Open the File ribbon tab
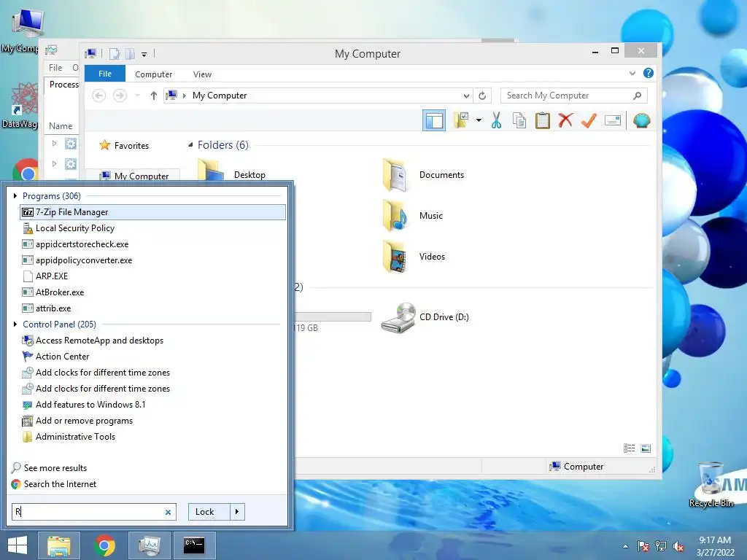The height and width of the screenshot is (560, 747). click(x=105, y=74)
